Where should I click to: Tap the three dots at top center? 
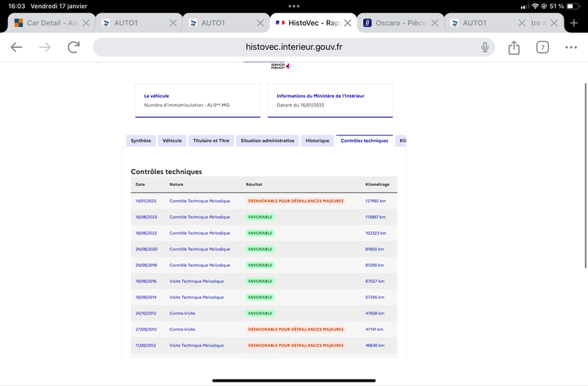pyautogui.click(x=293, y=6)
